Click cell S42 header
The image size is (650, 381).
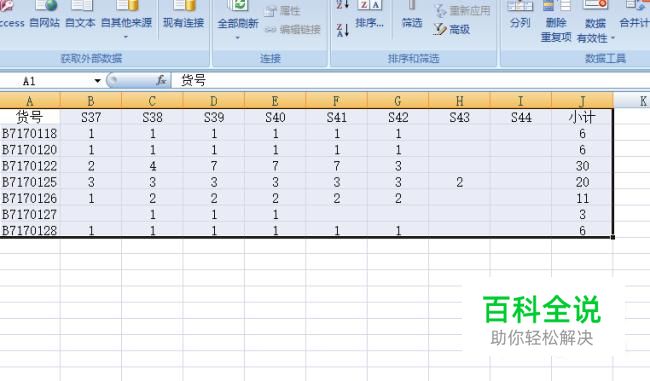tap(398, 117)
